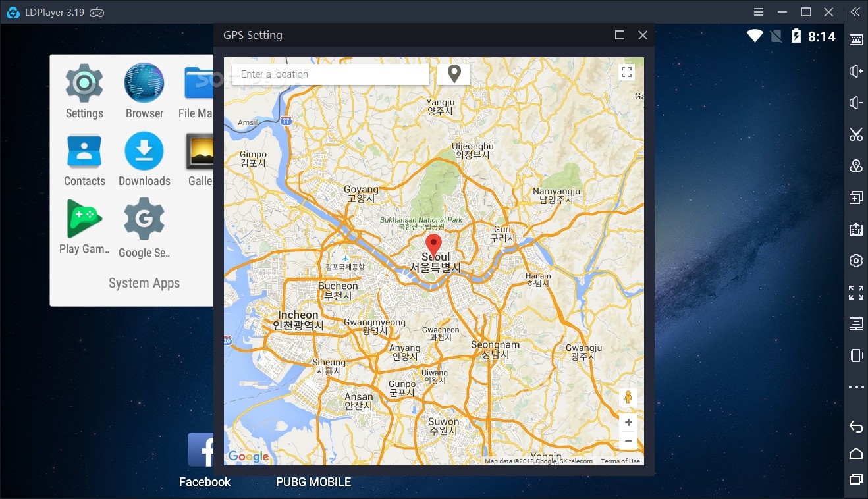Toggle fullscreen map view
The image size is (868, 499).
pos(627,72)
